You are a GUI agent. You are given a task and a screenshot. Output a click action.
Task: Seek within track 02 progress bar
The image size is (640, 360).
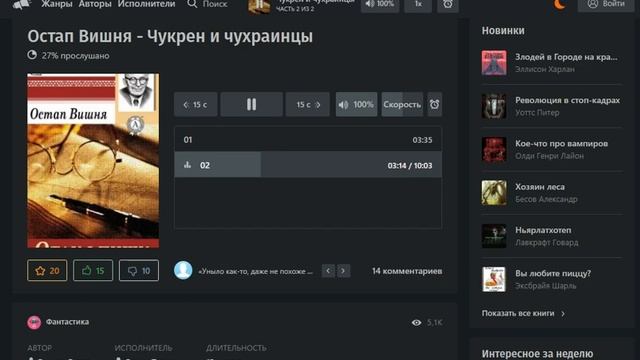tap(308, 165)
